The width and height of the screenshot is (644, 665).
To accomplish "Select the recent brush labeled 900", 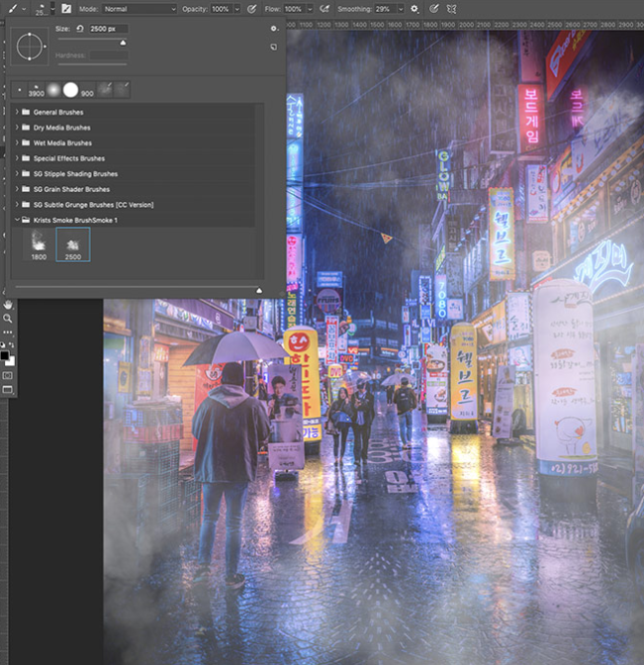I will pyautogui.click(x=87, y=90).
